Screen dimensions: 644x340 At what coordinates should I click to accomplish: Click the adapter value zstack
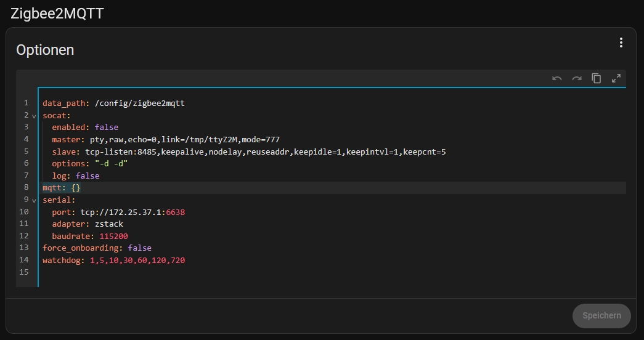(109, 224)
